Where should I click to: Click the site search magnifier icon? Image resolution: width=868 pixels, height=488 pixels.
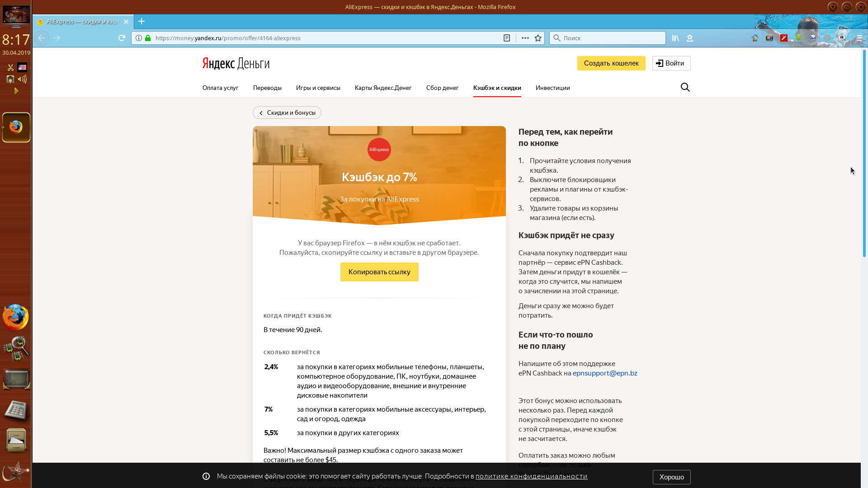(685, 87)
